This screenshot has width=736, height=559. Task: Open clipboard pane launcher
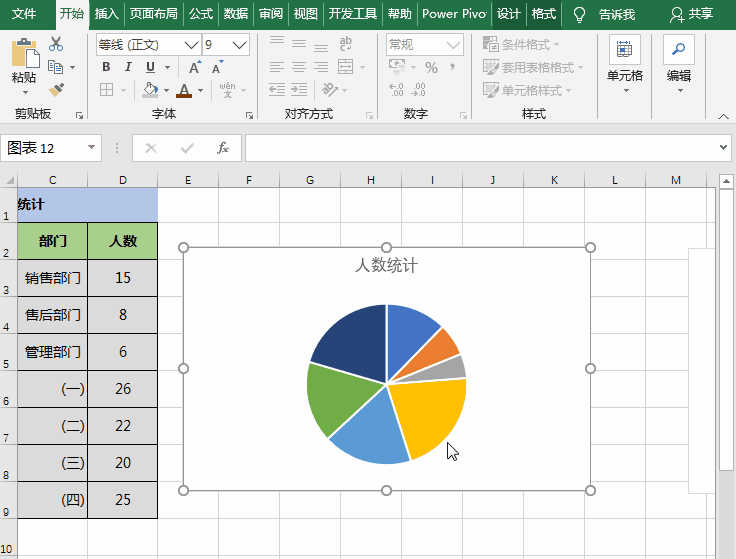click(79, 115)
